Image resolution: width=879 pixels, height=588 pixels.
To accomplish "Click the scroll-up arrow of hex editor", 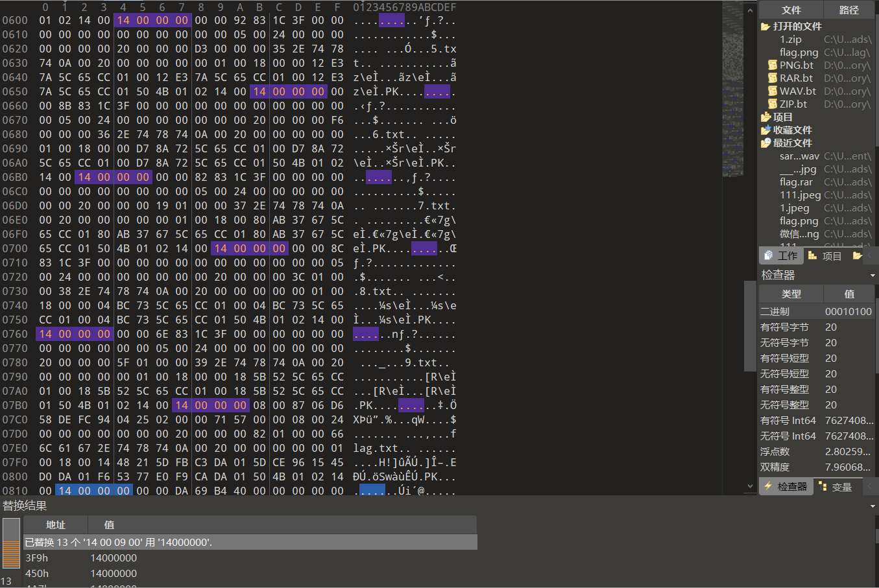I will pyautogui.click(x=751, y=9).
